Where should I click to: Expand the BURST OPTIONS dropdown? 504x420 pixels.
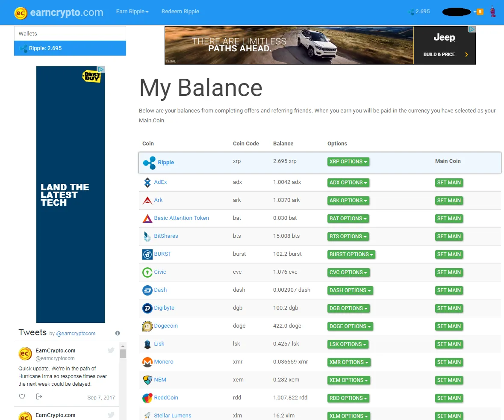pos(351,255)
